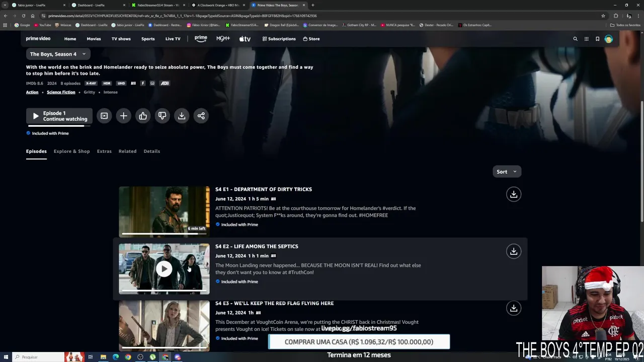
Task: Click the page vertical scrollbar
Action: click(641, 161)
